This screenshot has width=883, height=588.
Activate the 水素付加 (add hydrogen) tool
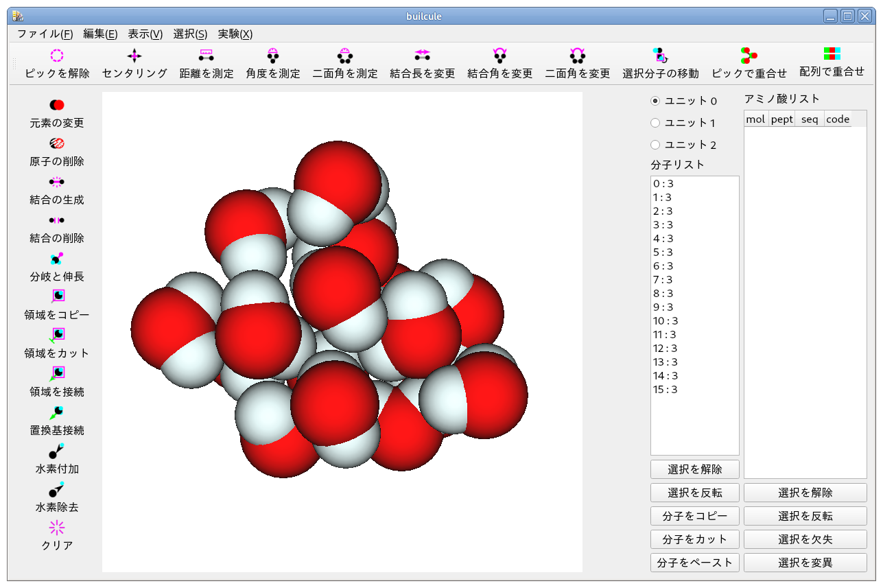56,460
